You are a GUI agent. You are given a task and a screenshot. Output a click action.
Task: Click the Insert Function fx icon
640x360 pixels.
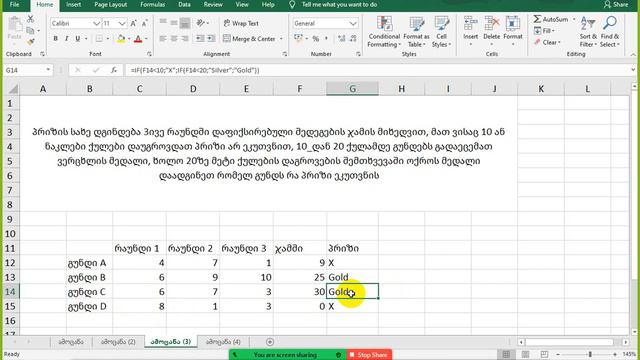point(113,70)
